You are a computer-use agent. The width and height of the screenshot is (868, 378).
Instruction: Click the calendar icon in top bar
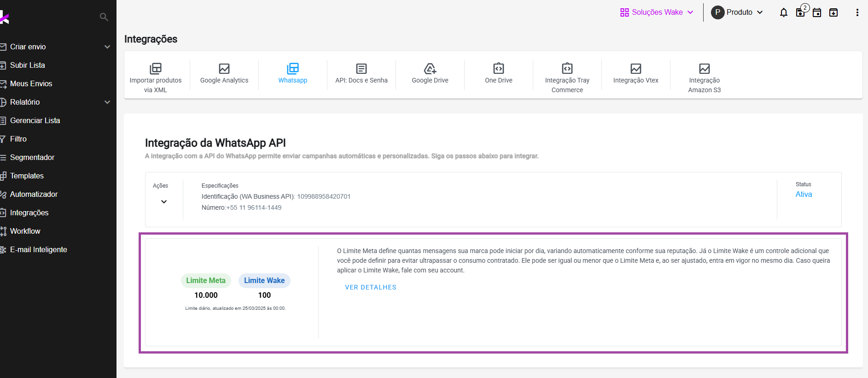tap(817, 12)
